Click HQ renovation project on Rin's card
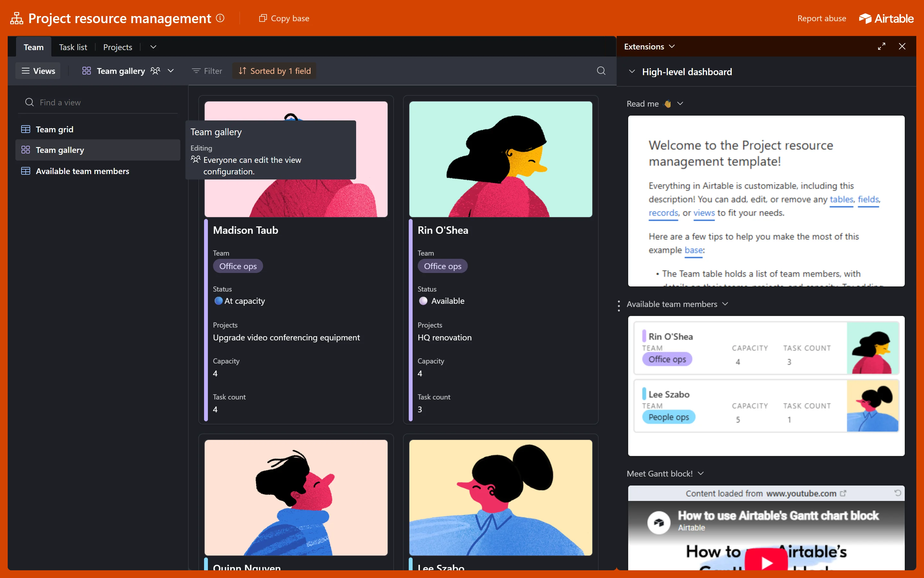The image size is (924, 578). click(444, 337)
